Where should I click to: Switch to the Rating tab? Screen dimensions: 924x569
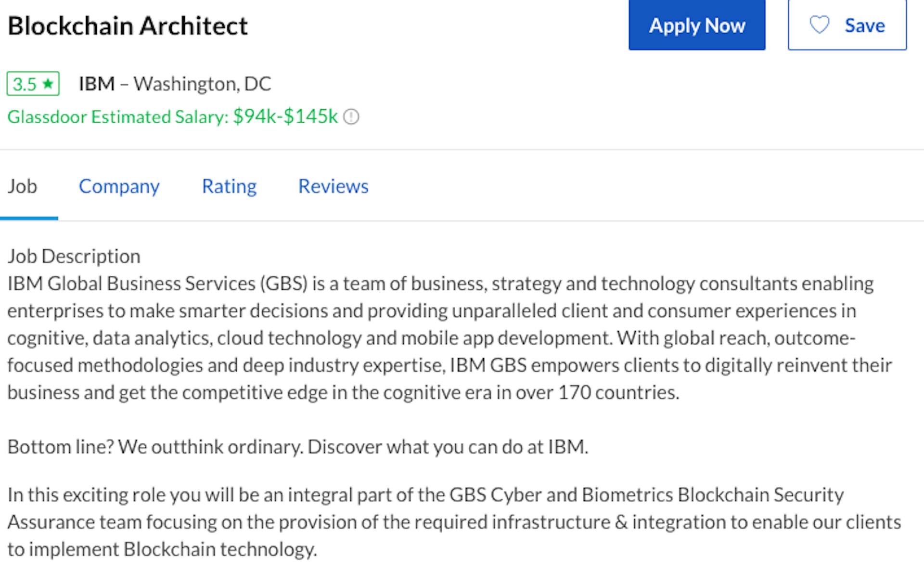click(x=229, y=186)
